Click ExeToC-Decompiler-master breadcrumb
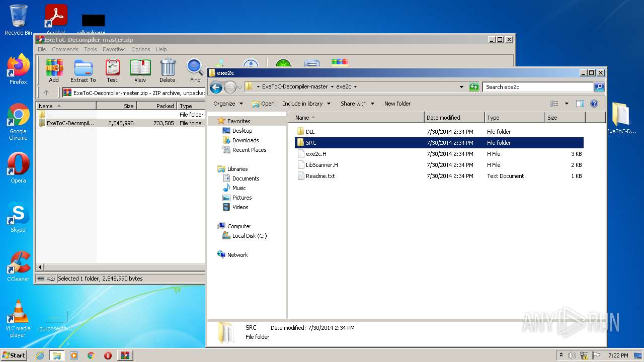This screenshot has width=644, height=362. 295,87
